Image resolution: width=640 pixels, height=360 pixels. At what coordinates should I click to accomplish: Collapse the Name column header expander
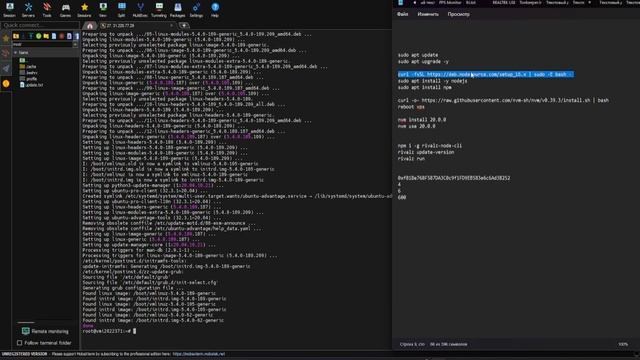point(16,53)
